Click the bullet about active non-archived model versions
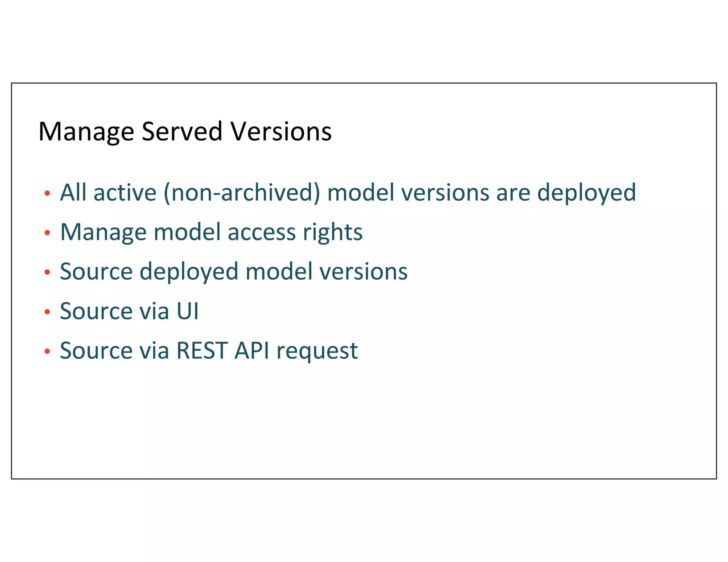The height and width of the screenshot is (562, 728). [x=348, y=193]
